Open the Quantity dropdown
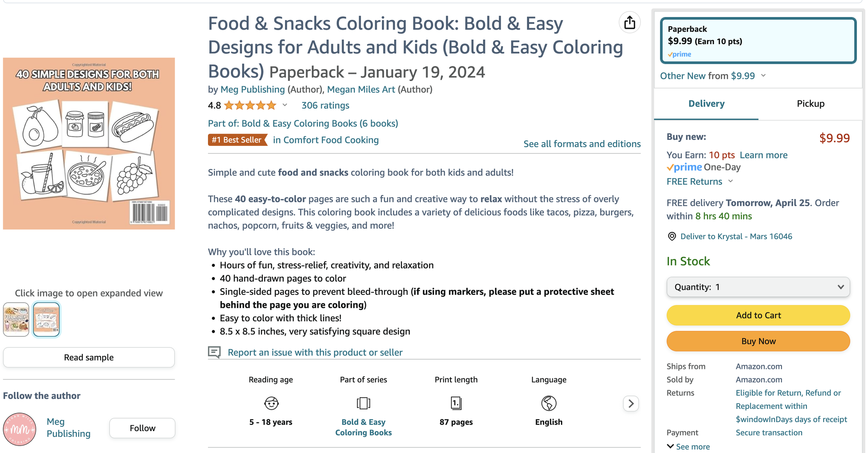868x453 pixels. point(758,287)
